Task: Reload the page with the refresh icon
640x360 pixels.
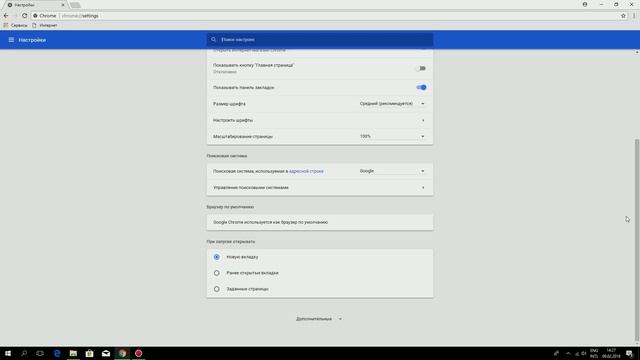Action: pyautogui.click(x=24, y=16)
